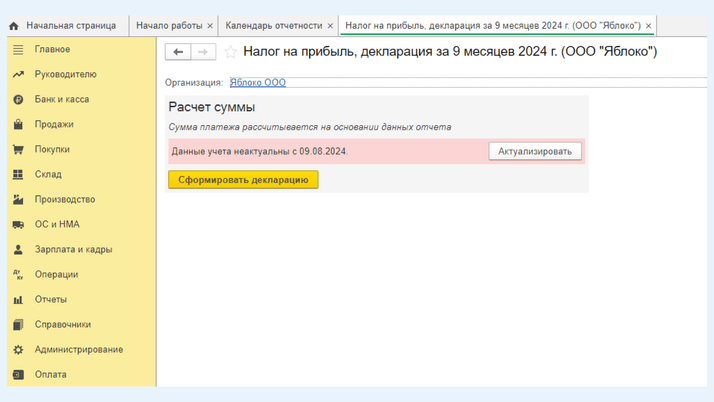Open Отчеты menu section
714x402 pixels.
[51, 300]
